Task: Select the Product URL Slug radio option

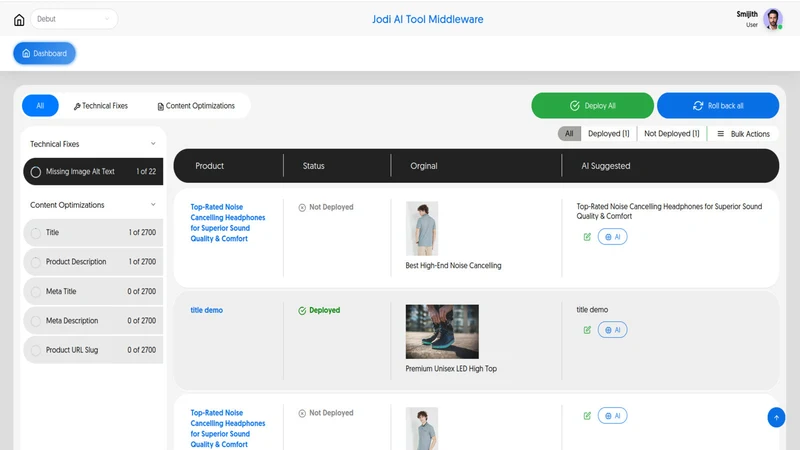Action: pyautogui.click(x=36, y=351)
